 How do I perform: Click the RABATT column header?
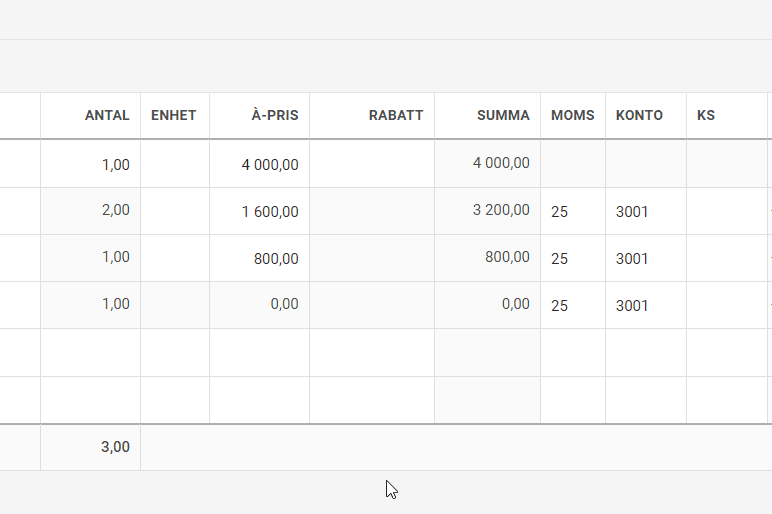tap(396, 115)
